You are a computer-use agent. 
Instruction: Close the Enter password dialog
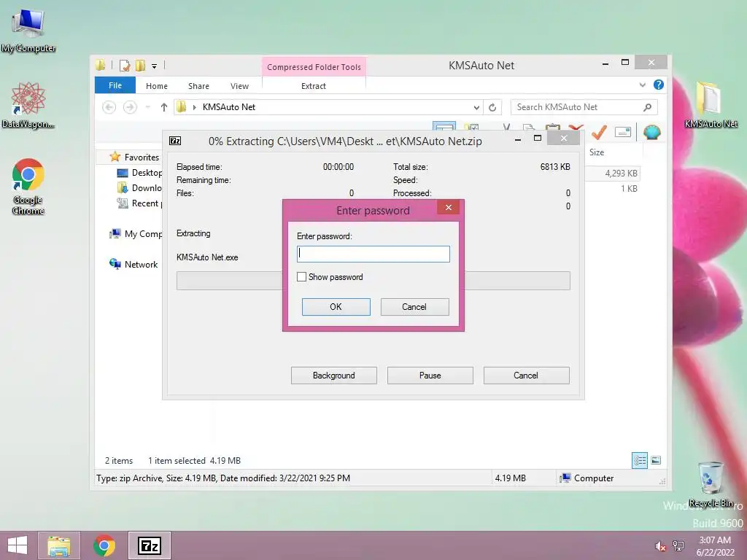point(449,207)
